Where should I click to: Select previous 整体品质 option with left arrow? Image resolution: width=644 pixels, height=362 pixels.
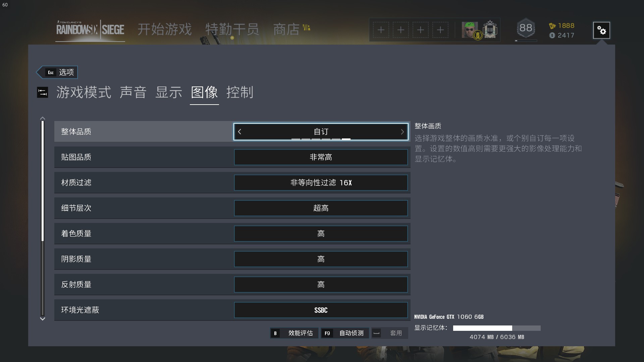[239, 132]
